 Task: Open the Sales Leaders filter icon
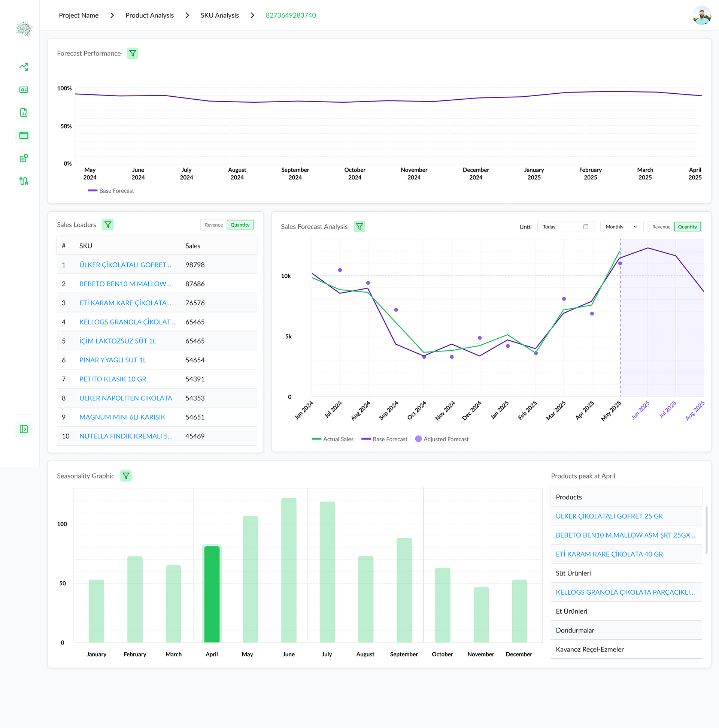click(108, 225)
